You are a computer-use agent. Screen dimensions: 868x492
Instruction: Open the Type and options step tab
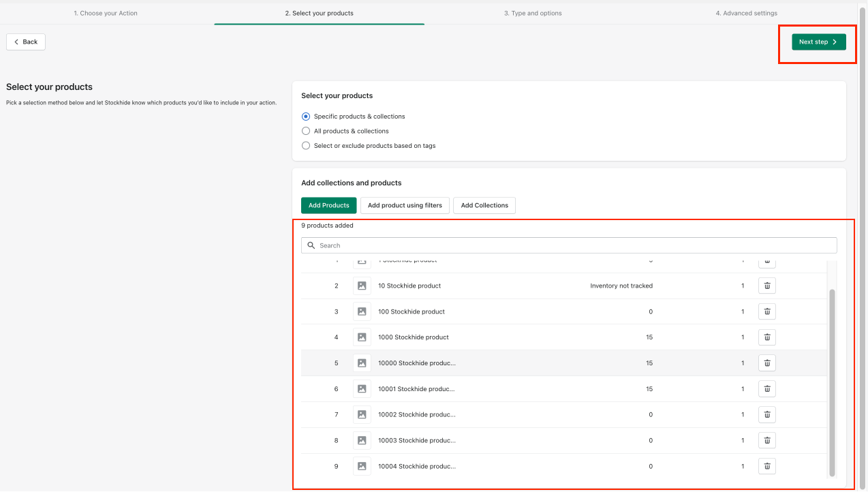[x=533, y=13]
